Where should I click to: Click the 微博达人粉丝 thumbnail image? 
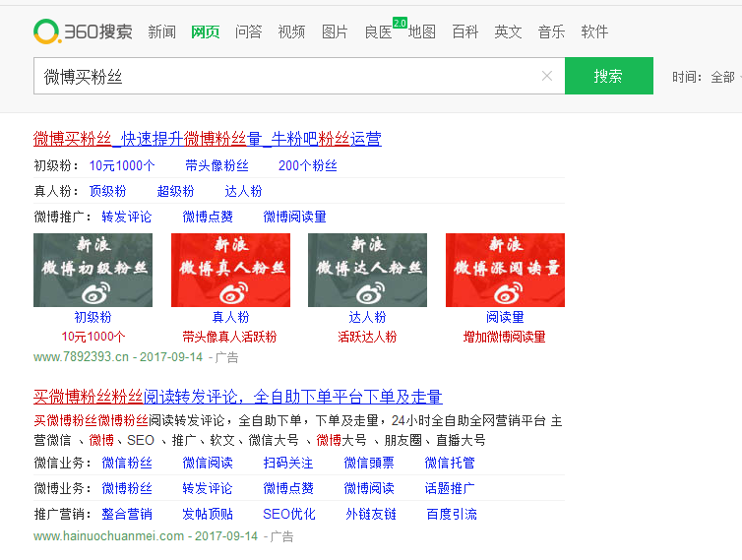point(368,270)
